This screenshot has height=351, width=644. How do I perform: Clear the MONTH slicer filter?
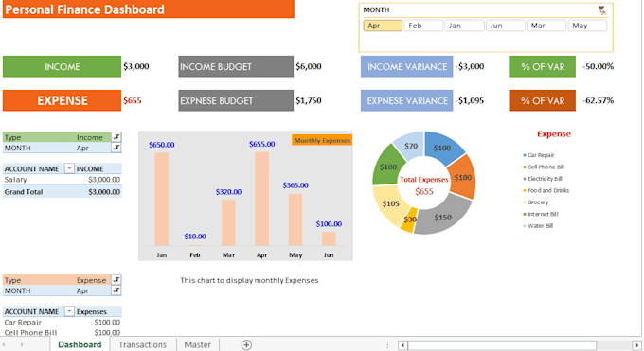(602, 10)
